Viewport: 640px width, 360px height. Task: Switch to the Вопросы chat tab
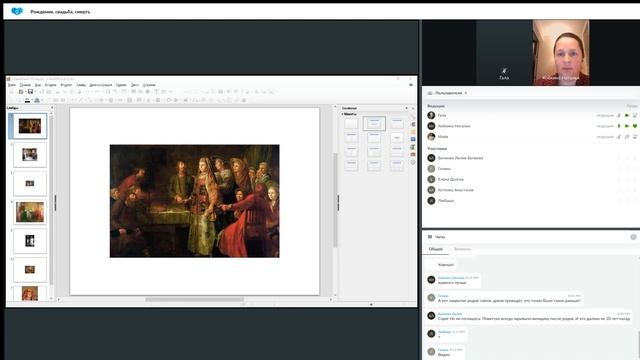(462, 249)
